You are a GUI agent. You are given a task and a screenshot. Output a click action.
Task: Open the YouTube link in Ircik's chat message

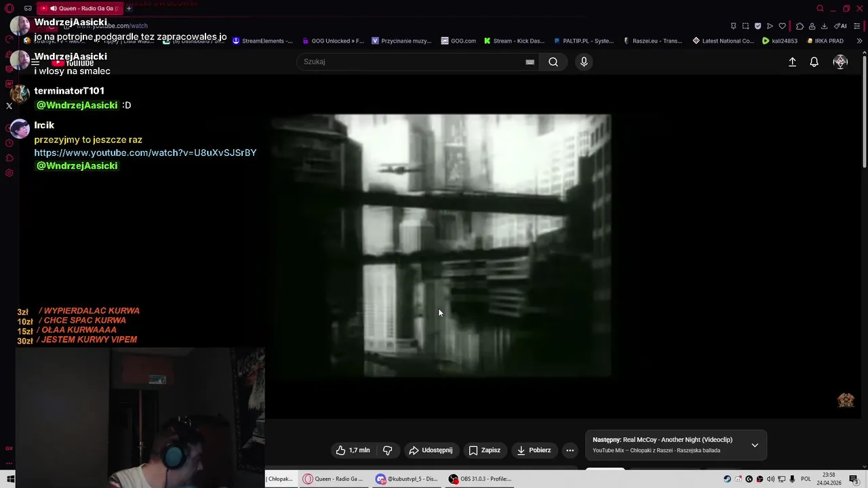[x=145, y=152]
